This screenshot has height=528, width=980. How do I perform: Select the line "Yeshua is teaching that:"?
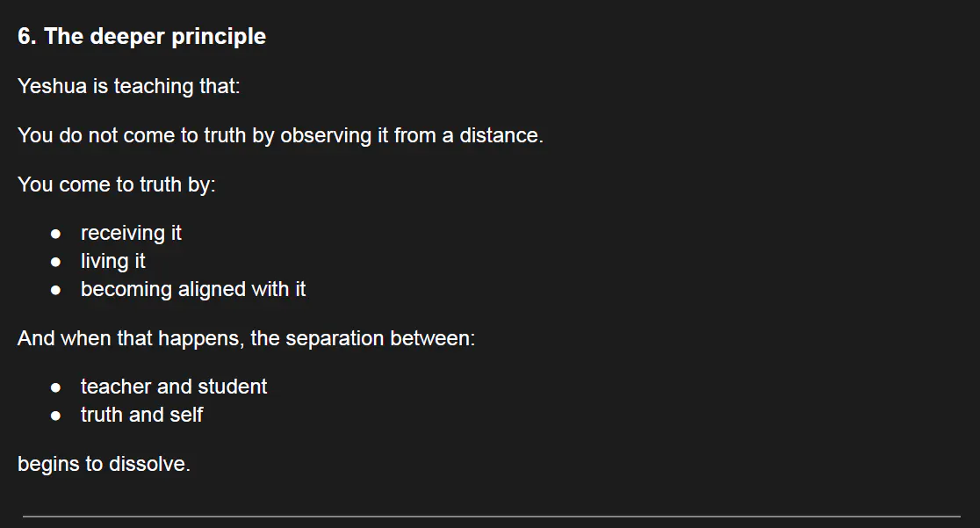128,86
